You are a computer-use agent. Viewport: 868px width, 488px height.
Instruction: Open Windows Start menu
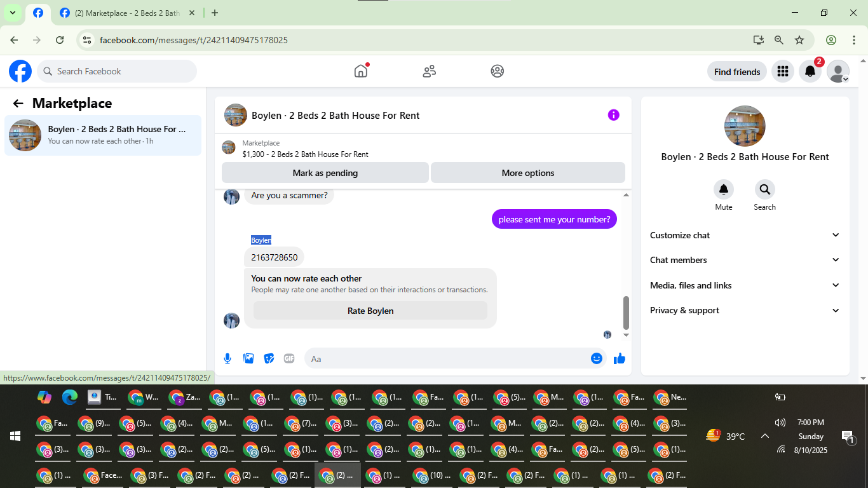coord(15,436)
